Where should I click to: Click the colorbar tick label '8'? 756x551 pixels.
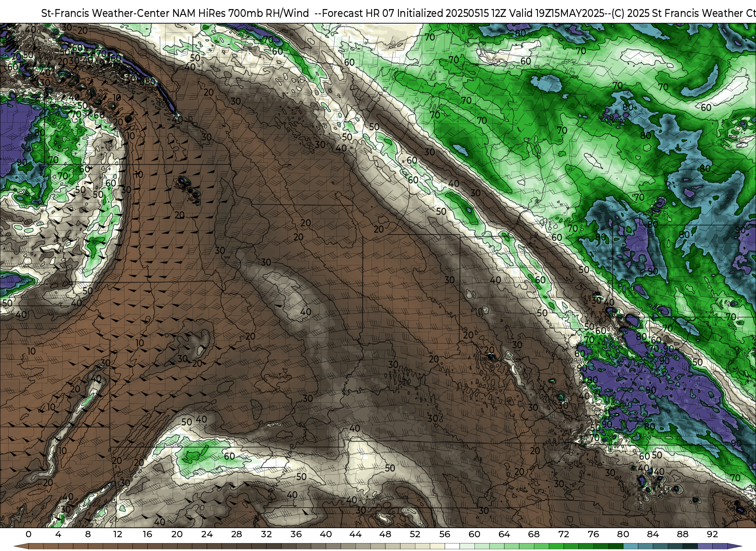(88, 534)
